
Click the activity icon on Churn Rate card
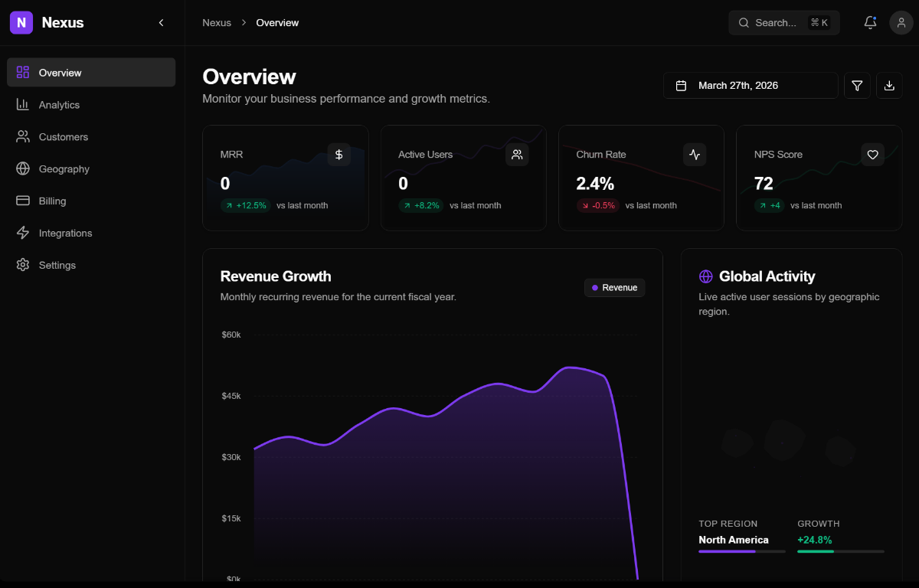695,154
